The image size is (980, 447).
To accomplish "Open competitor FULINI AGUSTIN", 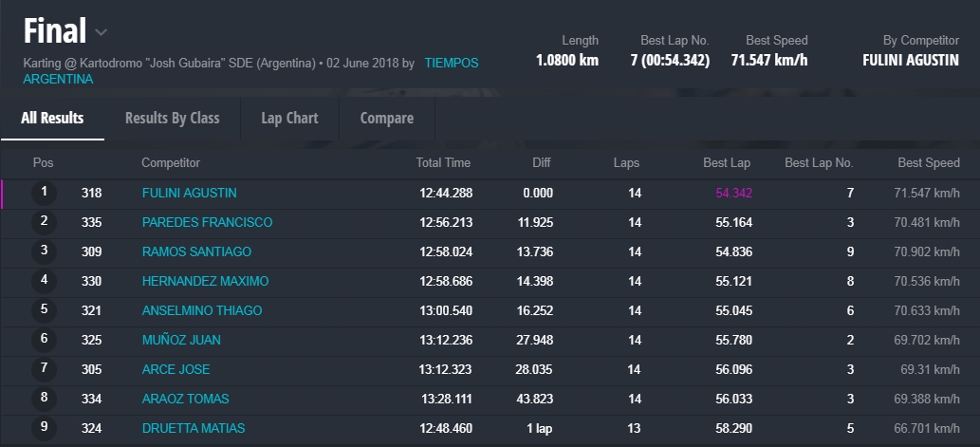I will click(x=189, y=194).
